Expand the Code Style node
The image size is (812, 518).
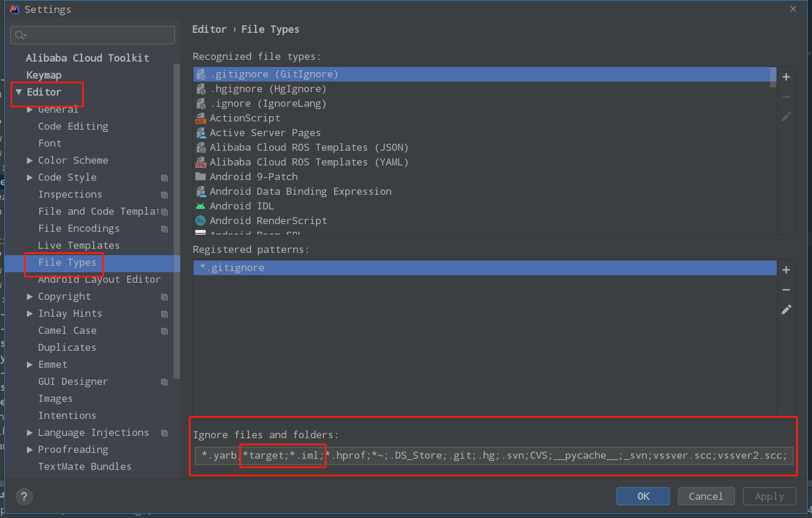[30, 178]
